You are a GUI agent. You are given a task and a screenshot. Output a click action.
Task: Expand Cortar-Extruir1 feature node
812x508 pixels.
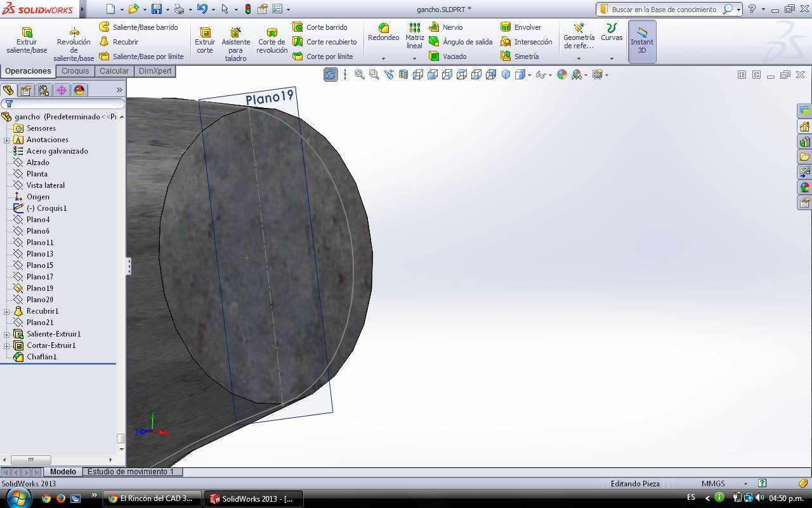click(7, 345)
